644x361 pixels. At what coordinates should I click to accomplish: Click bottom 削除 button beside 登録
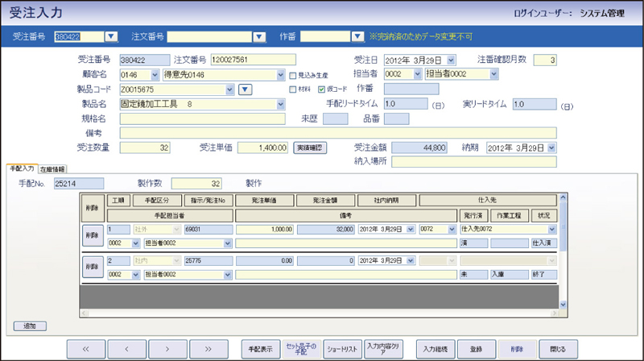pos(517,349)
